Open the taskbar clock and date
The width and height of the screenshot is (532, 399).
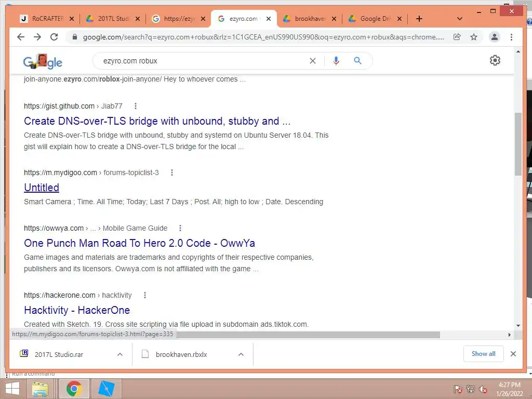pyautogui.click(x=510, y=389)
